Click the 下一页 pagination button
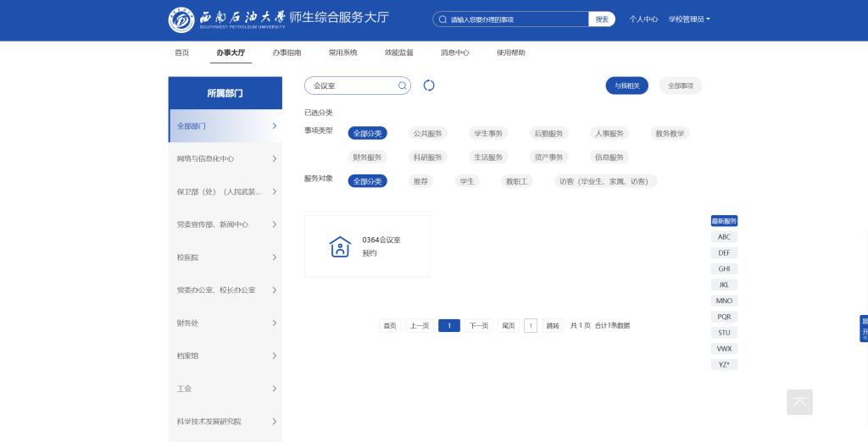Screen dimensions: 868x442 pos(478,325)
